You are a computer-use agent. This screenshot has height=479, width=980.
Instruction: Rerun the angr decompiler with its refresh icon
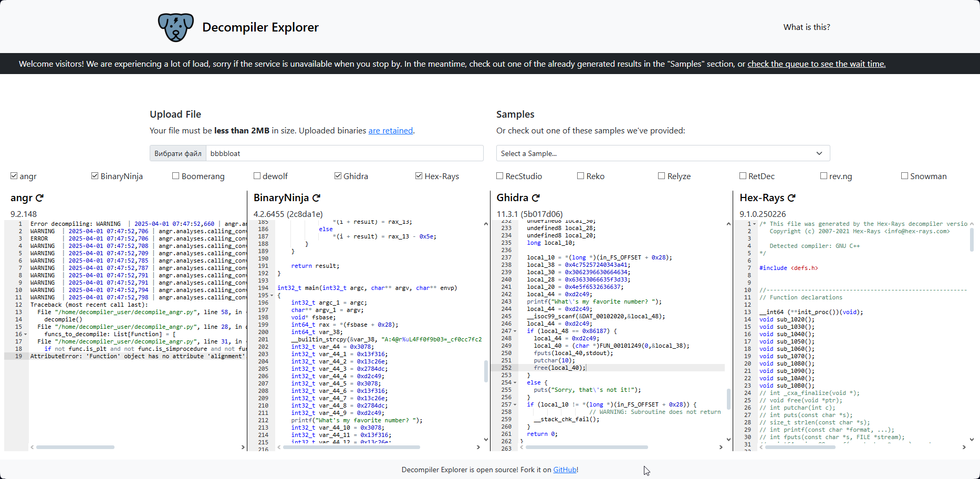[x=40, y=198]
